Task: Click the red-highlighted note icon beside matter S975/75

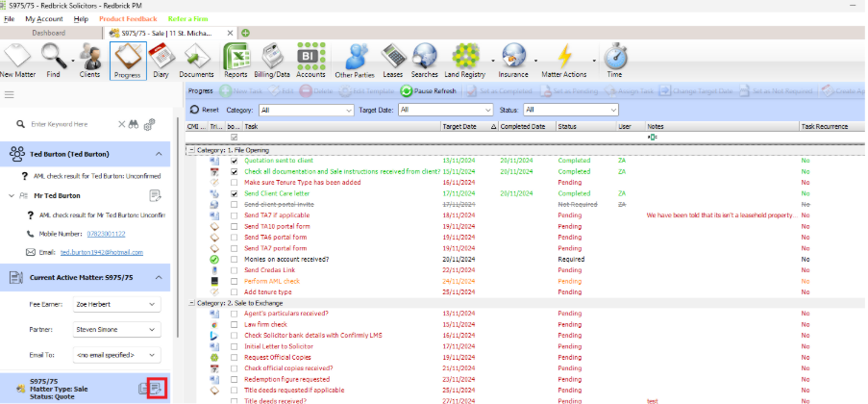Action: pyautogui.click(x=158, y=388)
